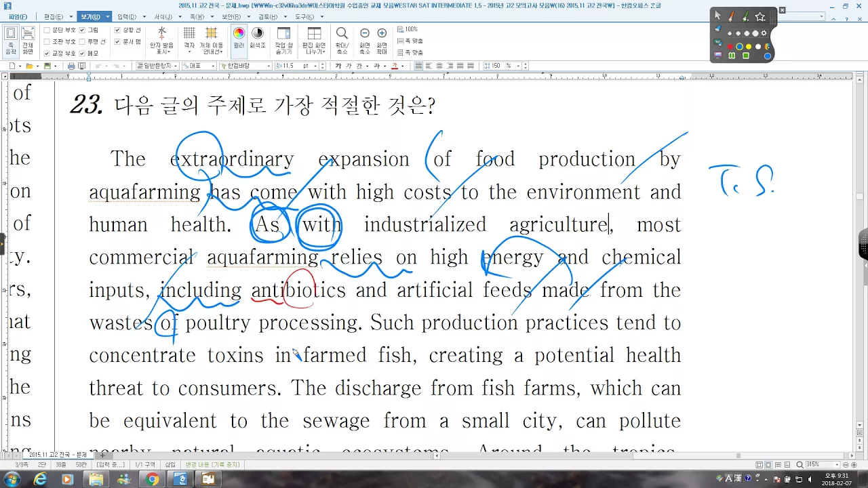Screen dimensions: 868x488
Task: Open the 입력 menu
Action: click(127, 16)
